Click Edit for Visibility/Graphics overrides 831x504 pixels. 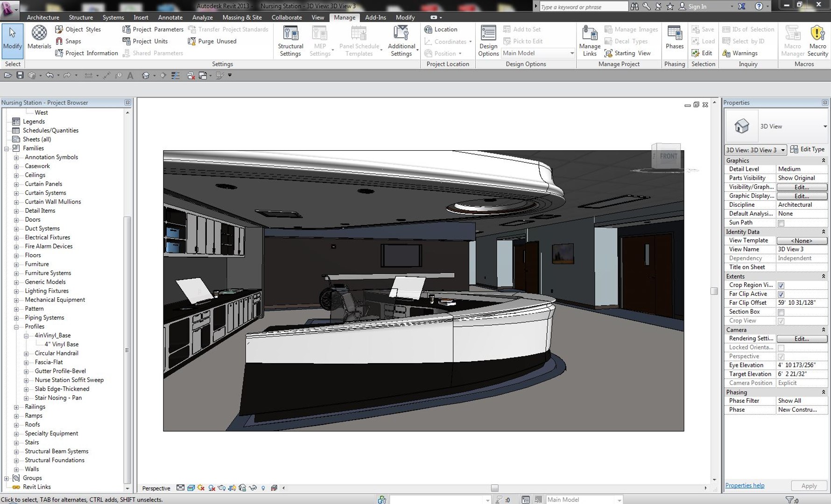click(x=802, y=187)
